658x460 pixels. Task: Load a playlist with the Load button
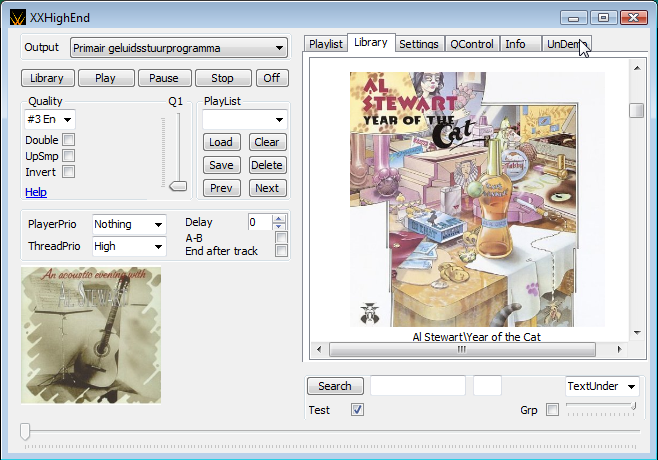(x=222, y=142)
